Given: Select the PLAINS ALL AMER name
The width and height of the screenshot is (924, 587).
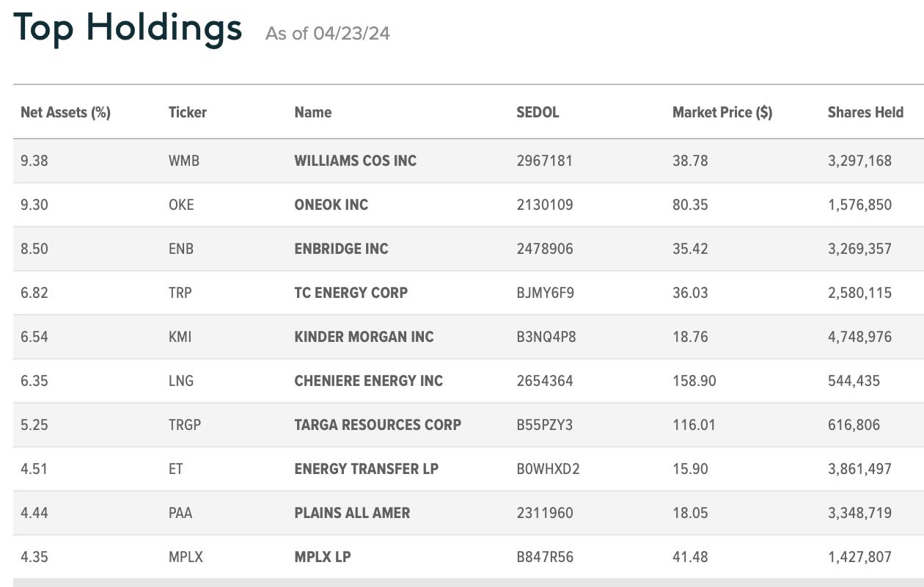Looking at the screenshot, I should 353,513.
